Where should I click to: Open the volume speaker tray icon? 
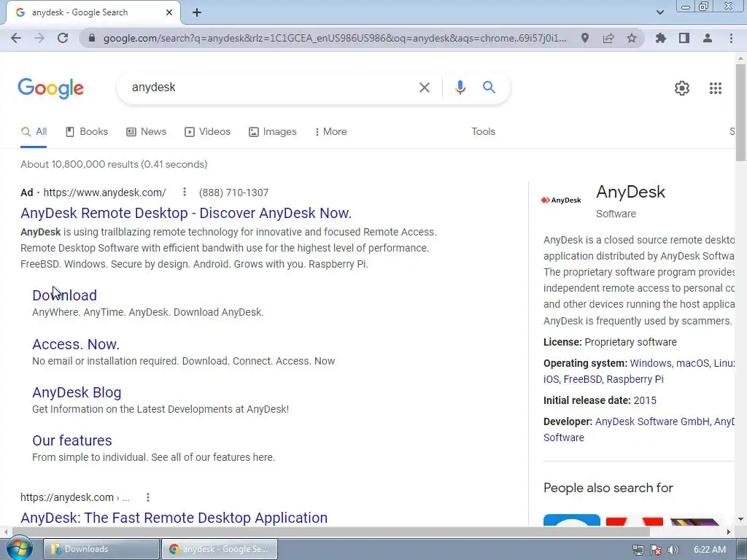pyautogui.click(x=673, y=550)
